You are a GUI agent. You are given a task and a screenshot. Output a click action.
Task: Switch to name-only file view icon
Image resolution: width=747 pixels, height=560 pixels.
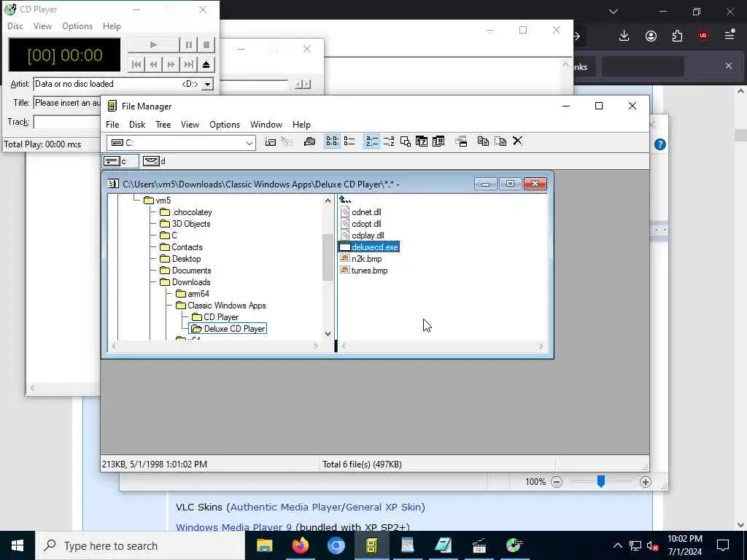(332, 141)
